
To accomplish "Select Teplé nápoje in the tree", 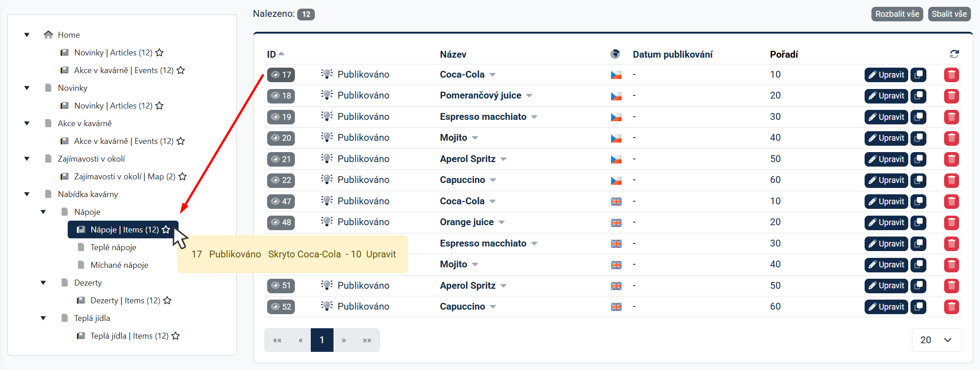I will pyautogui.click(x=113, y=247).
